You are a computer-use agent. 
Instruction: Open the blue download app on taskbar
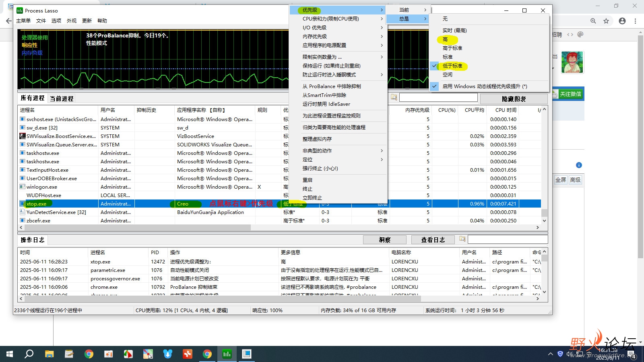coord(167,354)
